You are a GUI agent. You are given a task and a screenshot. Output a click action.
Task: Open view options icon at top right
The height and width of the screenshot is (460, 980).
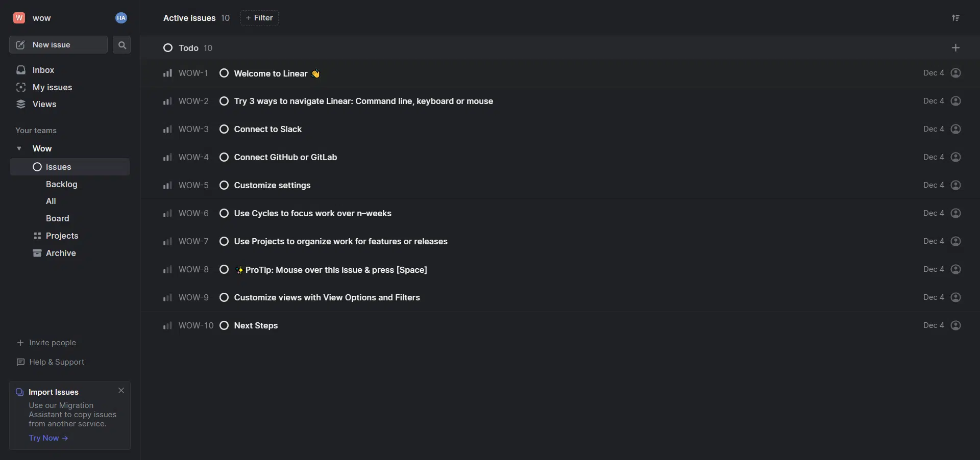955,18
